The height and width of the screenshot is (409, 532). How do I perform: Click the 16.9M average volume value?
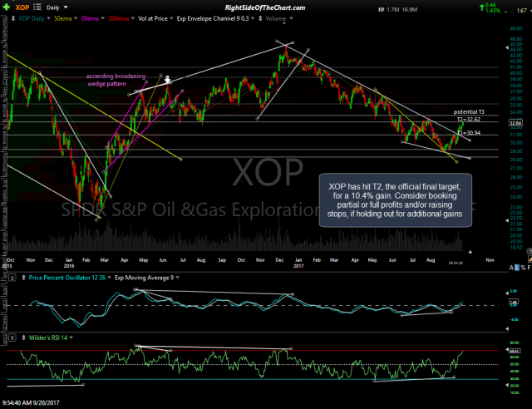click(410, 9)
